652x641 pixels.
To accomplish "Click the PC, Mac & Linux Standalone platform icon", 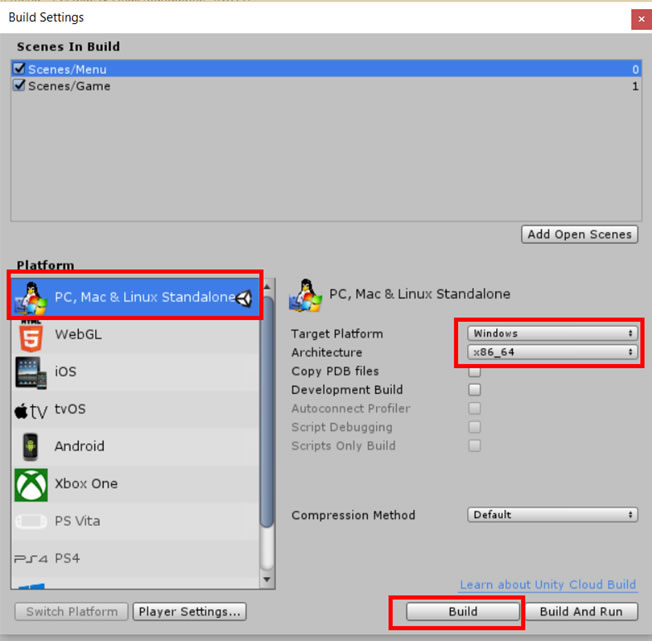I will pyautogui.click(x=30, y=298).
